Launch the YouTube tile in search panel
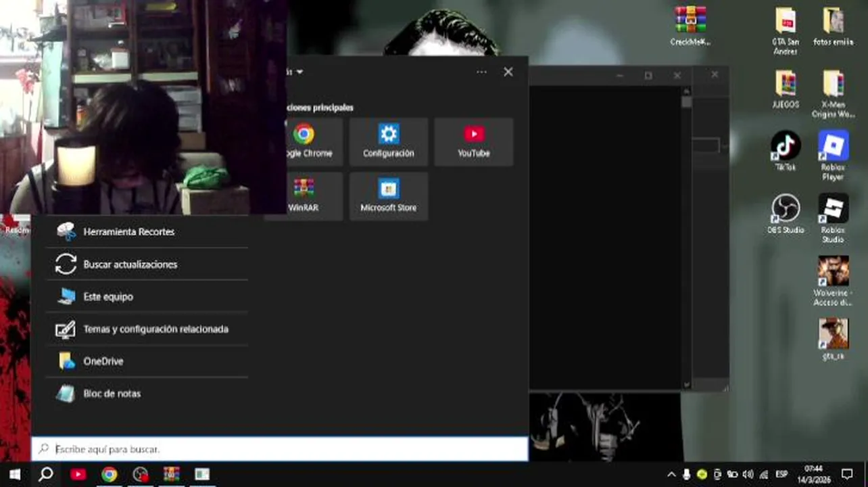Screen dimensions: 868x487 point(474,142)
